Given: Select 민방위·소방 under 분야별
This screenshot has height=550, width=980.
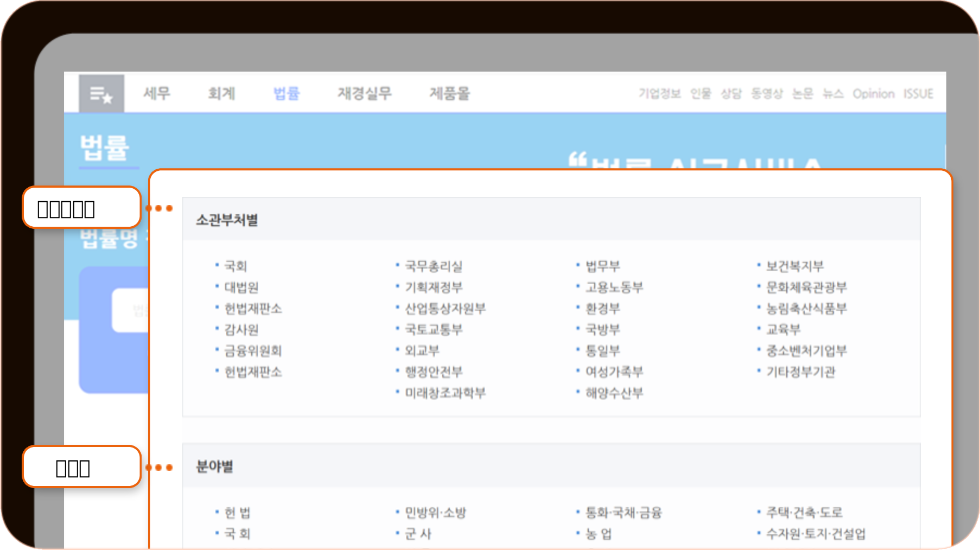Looking at the screenshot, I should click(x=435, y=513).
